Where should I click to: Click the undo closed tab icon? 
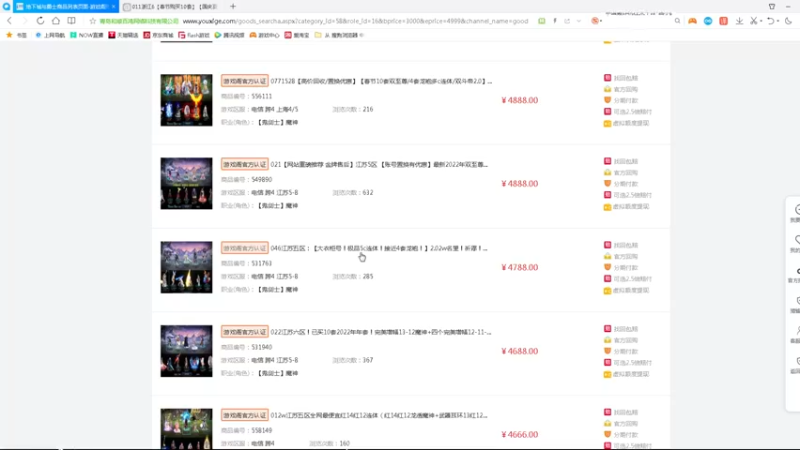click(770, 21)
